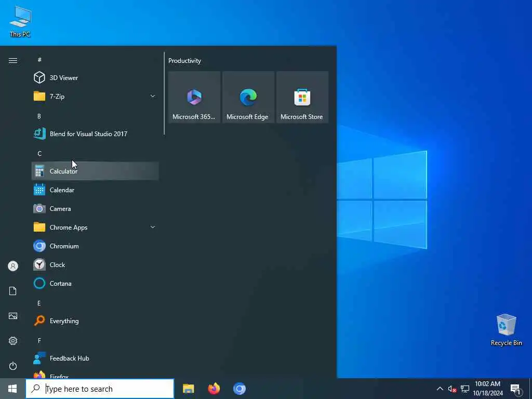Show hidden tray icons chevron

[x=440, y=389]
